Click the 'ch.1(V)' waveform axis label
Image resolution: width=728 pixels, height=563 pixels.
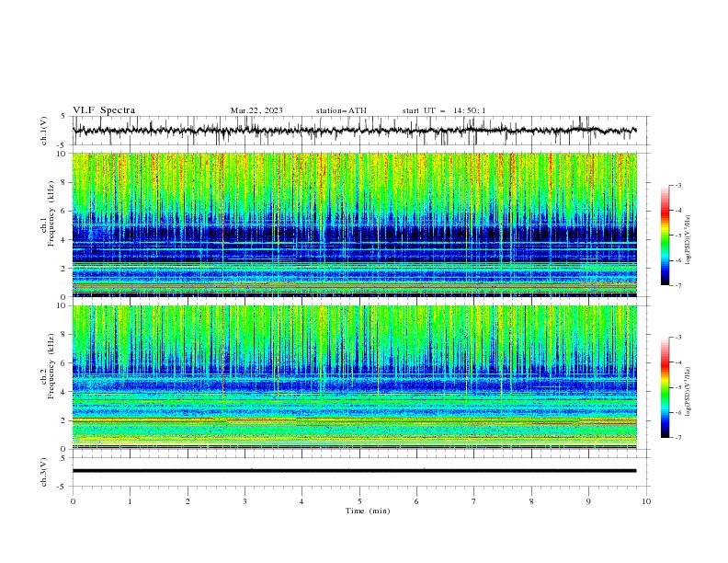tap(44, 131)
